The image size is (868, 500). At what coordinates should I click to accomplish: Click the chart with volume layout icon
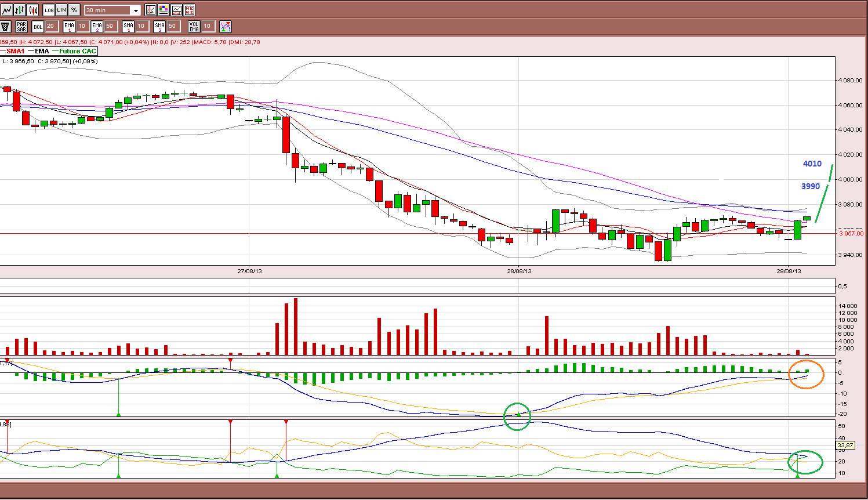click(176, 10)
